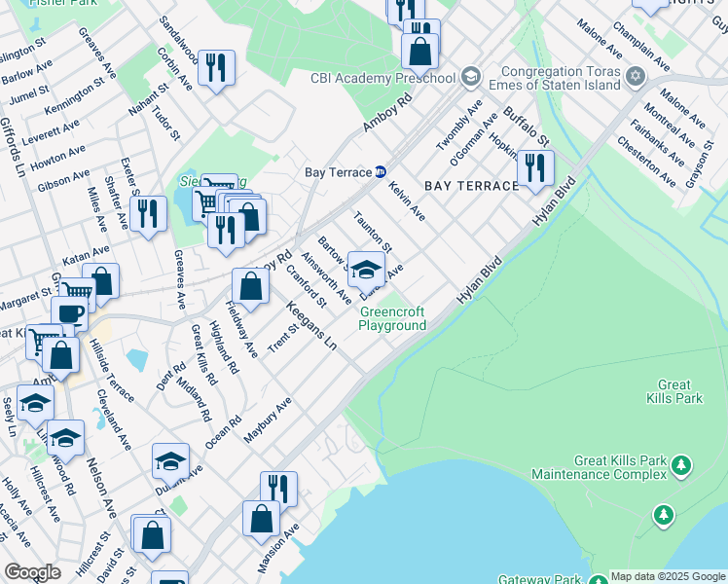The height and width of the screenshot is (584, 728).
Task: Select the school marker above Greencroft Playground
Action: coord(366,269)
